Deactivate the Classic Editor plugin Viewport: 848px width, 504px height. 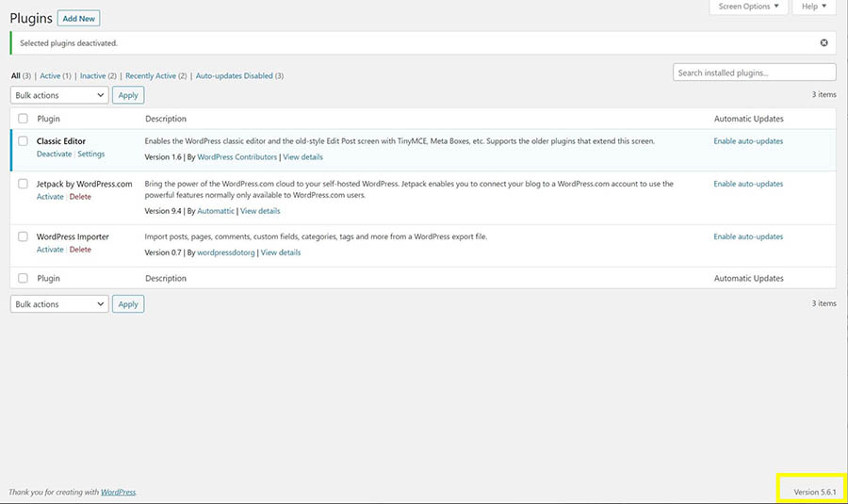54,154
